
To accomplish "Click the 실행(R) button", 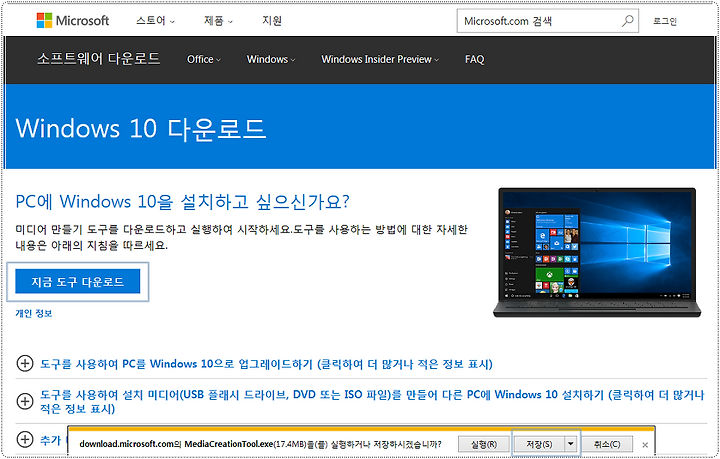I will [x=484, y=444].
